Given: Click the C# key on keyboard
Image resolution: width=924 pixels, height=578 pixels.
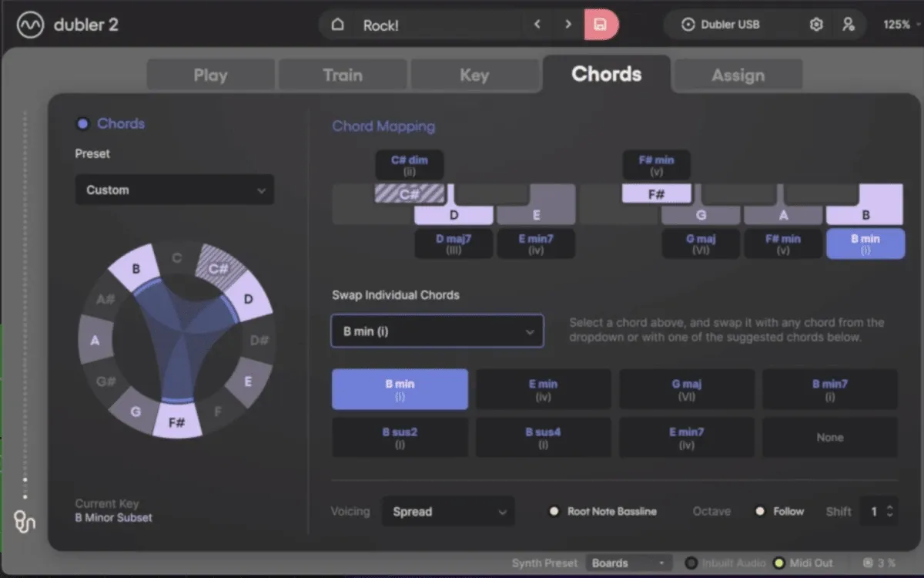Looking at the screenshot, I should [x=410, y=194].
